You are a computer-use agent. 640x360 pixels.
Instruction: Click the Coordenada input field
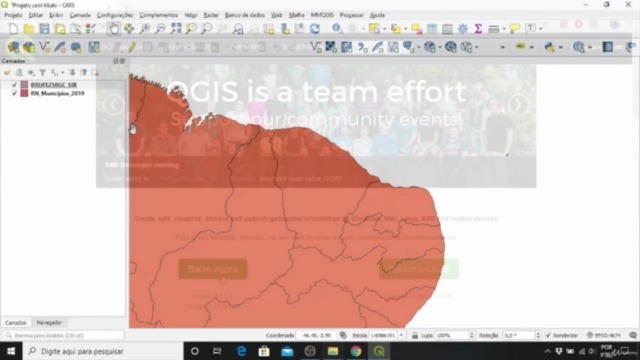click(x=316, y=335)
